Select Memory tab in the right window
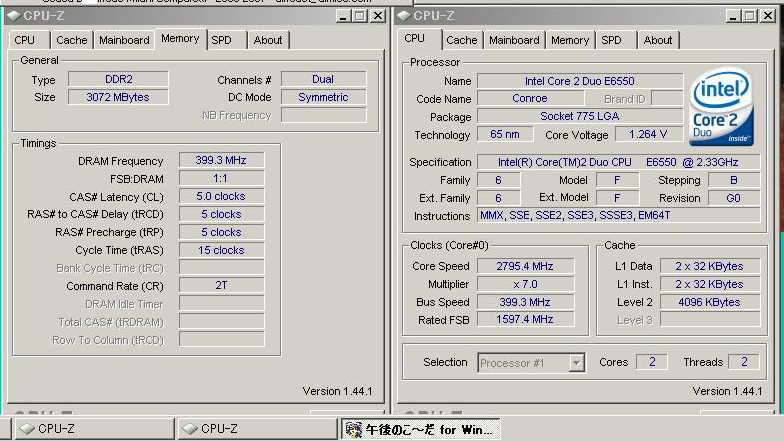 pyautogui.click(x=569, y=40)
